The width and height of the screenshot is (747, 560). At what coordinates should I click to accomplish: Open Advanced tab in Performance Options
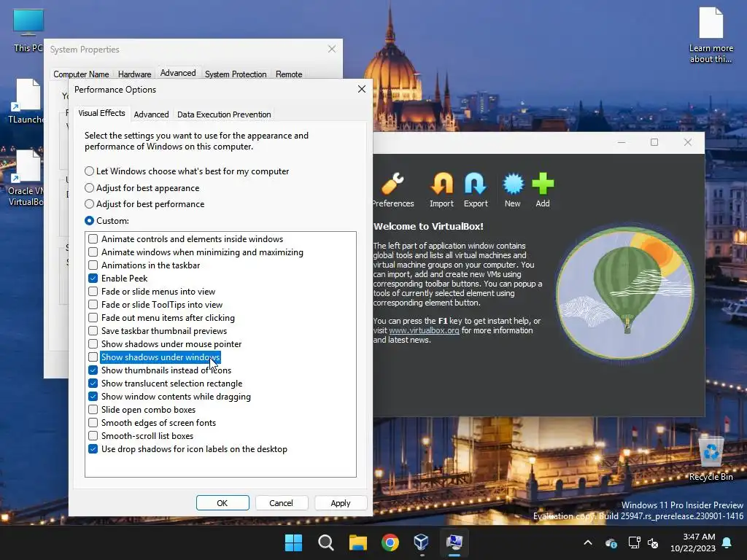(151, 114)
